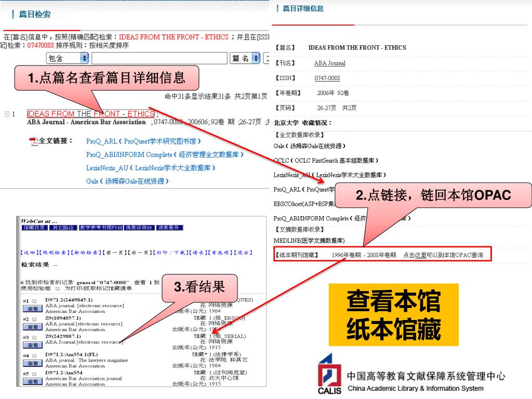Click 退出 in WebCat navigation bar
The image size is (532, 399).
coord(243,253)
